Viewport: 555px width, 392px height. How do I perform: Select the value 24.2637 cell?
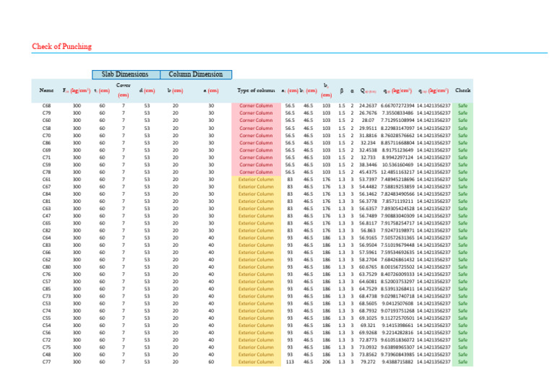coord(368,106)
